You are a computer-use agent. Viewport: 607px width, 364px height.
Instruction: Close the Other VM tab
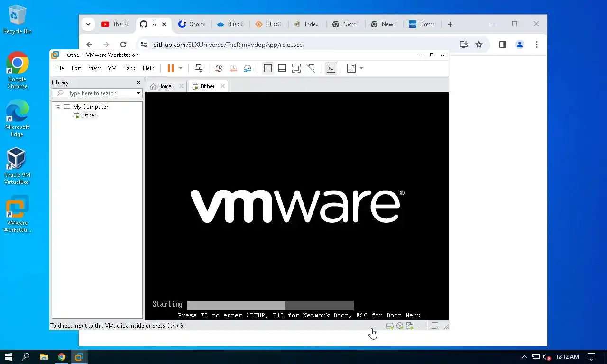pyautogui.click(x=222, y=86)
